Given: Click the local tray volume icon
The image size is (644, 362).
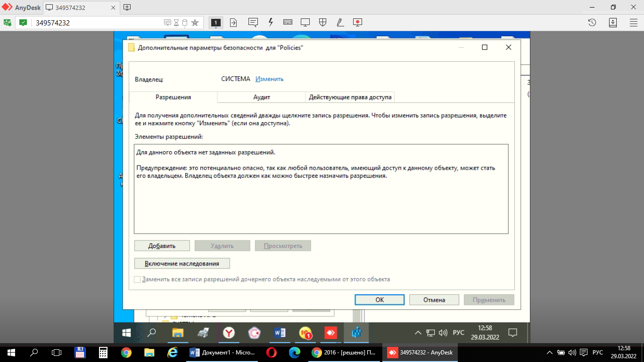Looking at the screenshot, I should point(572,352).
